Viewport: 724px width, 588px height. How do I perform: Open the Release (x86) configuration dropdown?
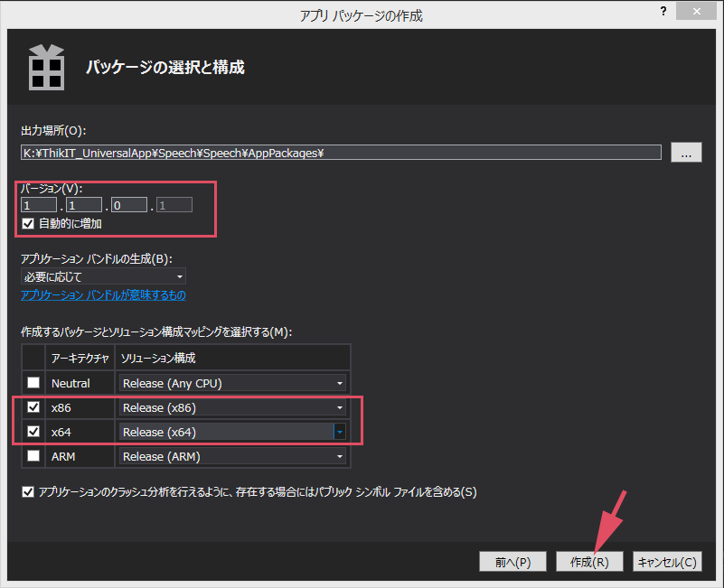pyautogui.click(x=232, y=407)
